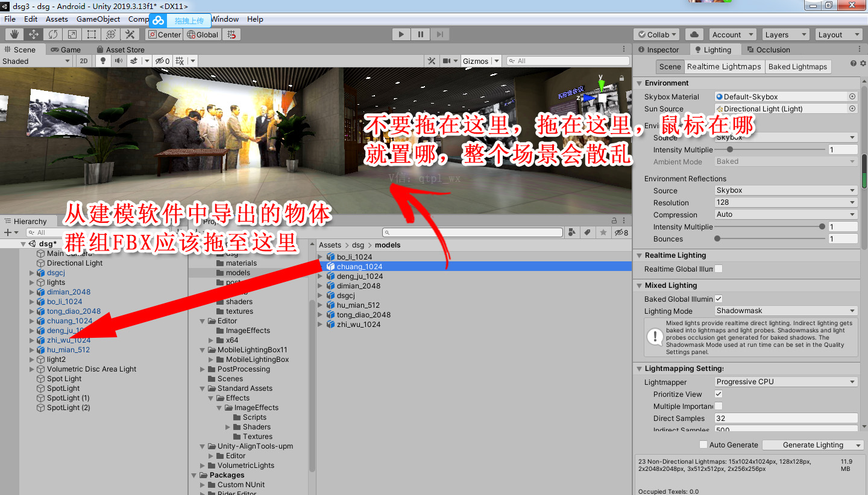Open custom editor tools
The image size is (868, 495).
(130, 34)
